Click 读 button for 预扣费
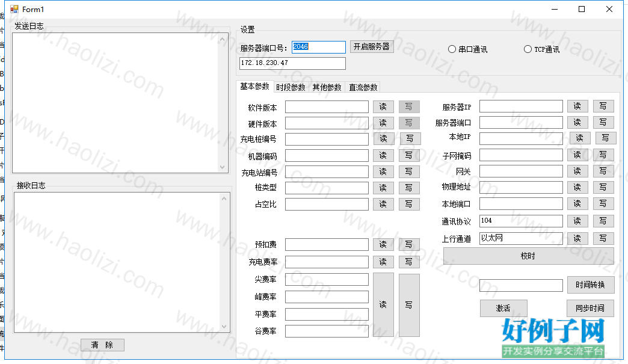This screenshot has width=628, height=364. 383,244
